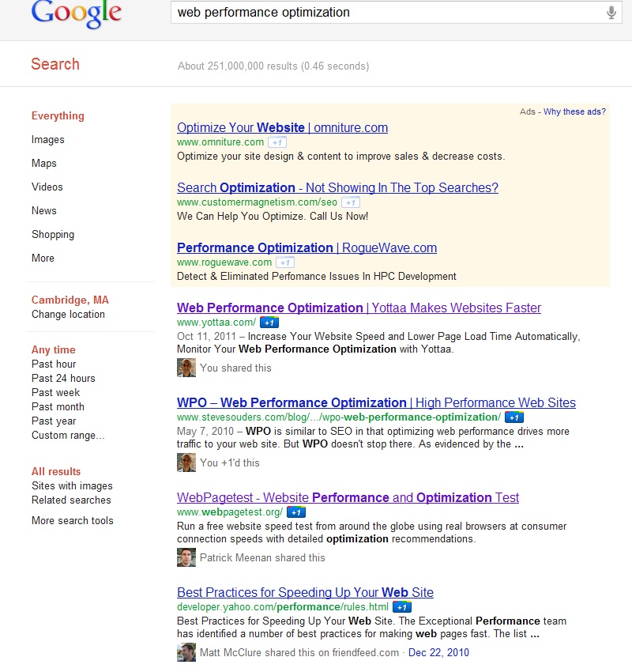Click the +1 button next to www.roguewave.com

point(285,262)
